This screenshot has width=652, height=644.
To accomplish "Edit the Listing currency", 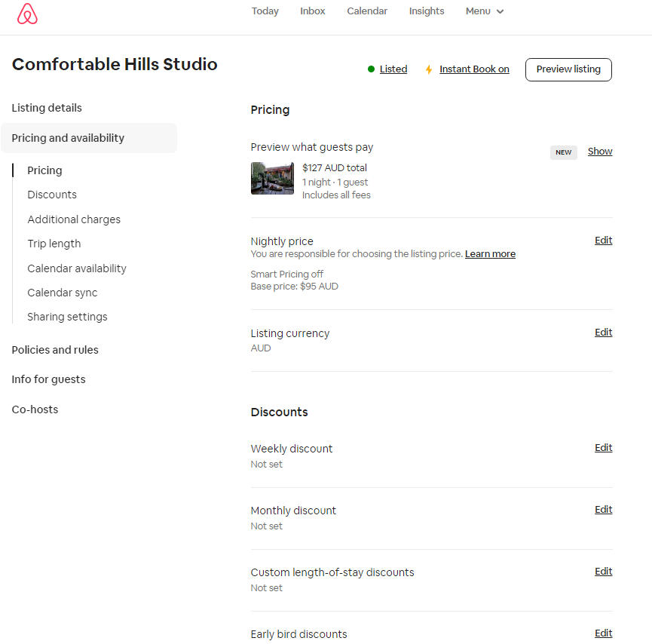I will (x=603, y=333).
